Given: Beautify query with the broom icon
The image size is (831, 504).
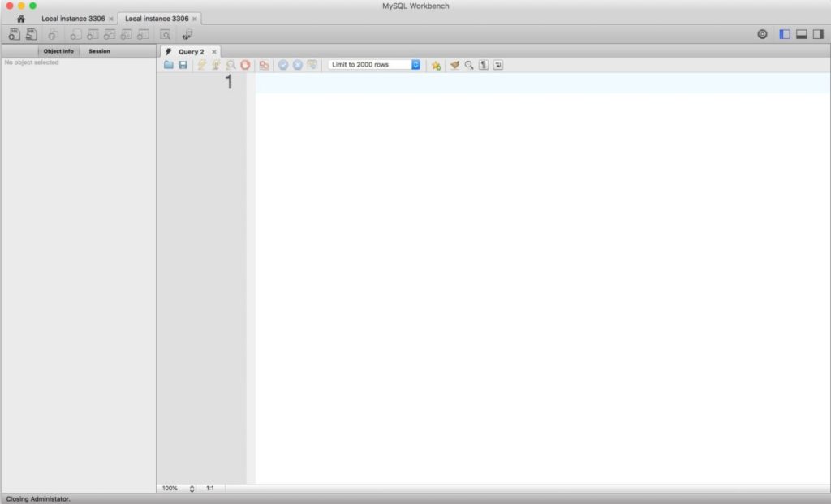Looking at the screenshot, I should [x=454, y=65].
